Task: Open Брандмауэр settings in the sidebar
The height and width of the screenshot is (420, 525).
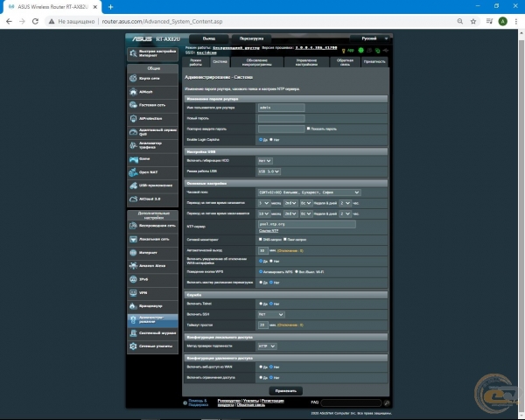Action: (152, 306)
